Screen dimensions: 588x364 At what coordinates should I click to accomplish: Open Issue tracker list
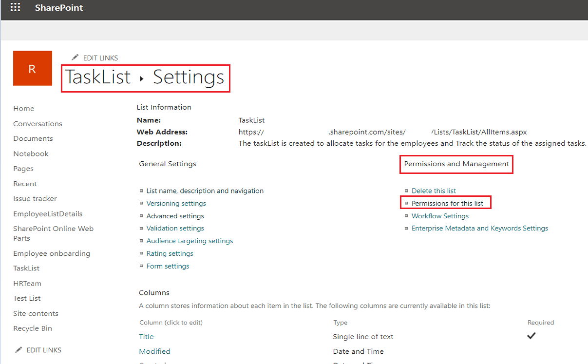point(35,198)
